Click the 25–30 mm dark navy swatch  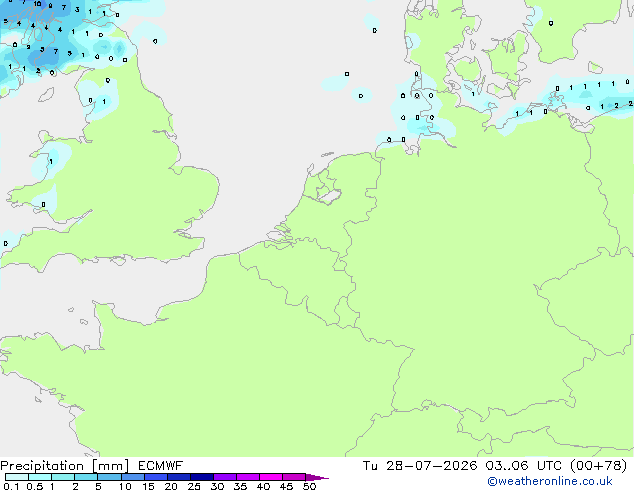[x=202, y=477]
